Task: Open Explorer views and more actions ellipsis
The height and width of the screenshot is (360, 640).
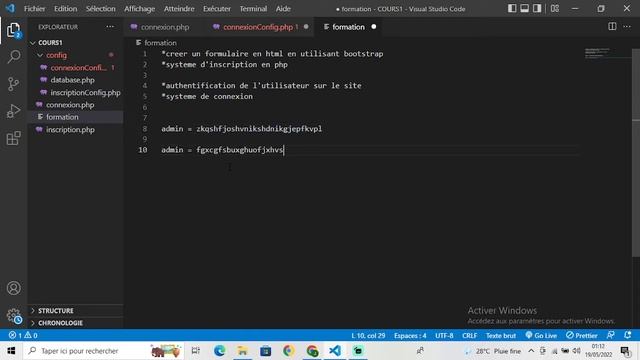Action: pos(110,27)
